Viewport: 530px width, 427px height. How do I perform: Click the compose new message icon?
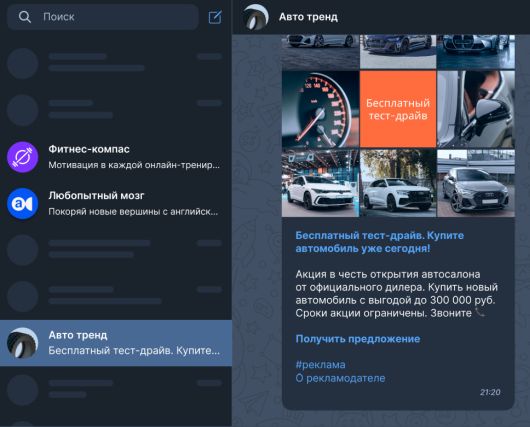(215, 17)
